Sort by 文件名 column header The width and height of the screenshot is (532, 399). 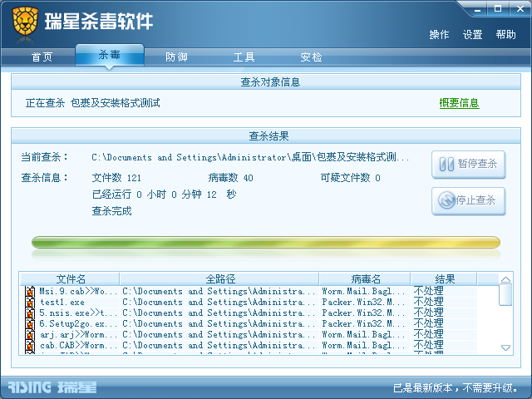pos(70,279)
